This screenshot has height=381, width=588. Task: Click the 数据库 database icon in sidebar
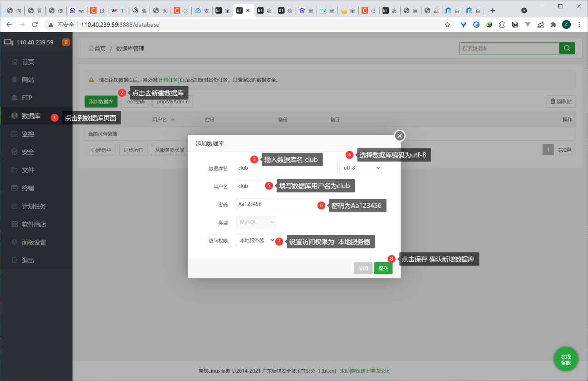(15, 116)
